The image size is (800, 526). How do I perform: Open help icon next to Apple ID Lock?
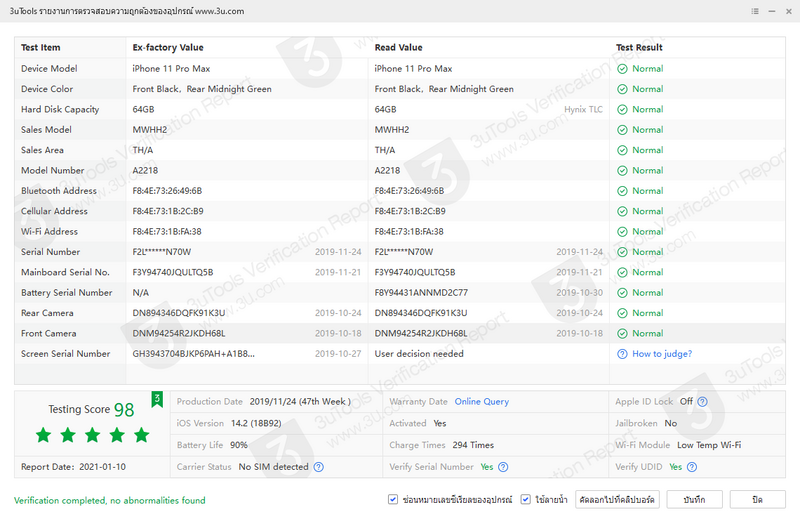(x=703, y=402)
